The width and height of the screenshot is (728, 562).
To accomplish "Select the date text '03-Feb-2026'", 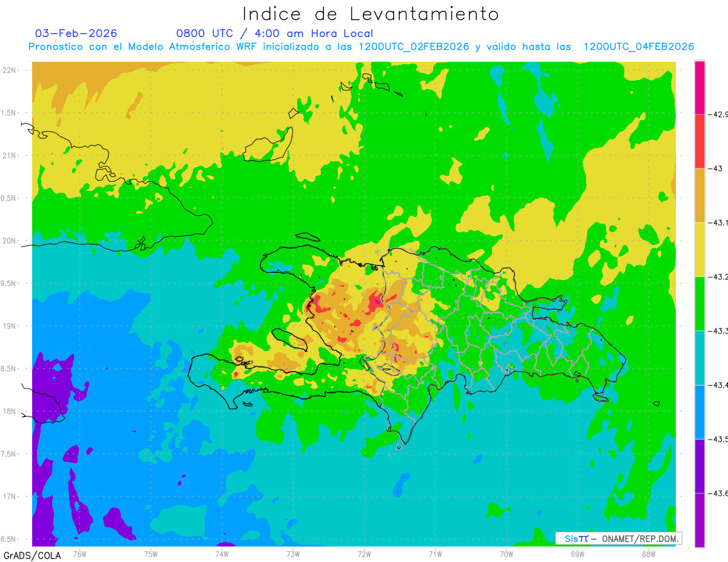I will click(x=76, y=33).
